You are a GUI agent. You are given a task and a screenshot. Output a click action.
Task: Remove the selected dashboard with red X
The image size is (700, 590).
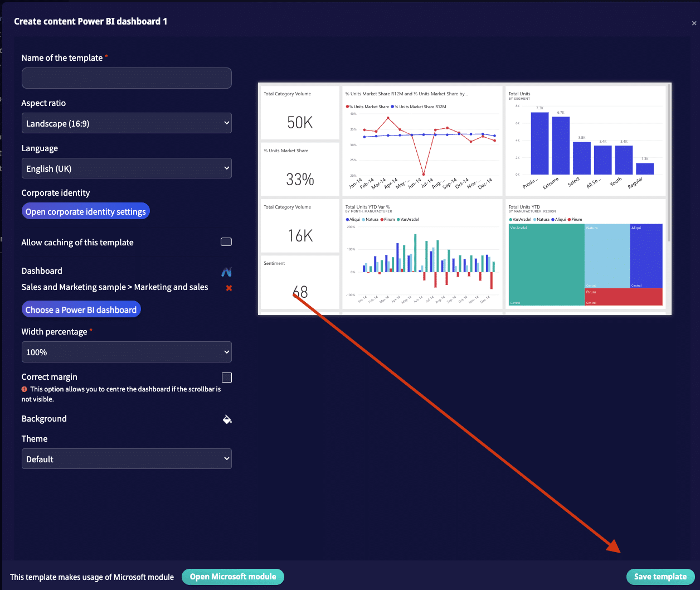click(x=229, y=288)
